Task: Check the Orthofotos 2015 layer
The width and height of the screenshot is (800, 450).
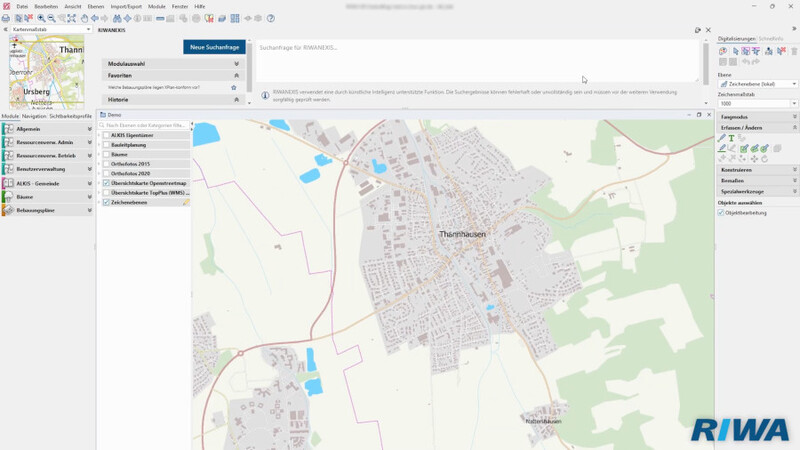Action: tap(106, 164)
